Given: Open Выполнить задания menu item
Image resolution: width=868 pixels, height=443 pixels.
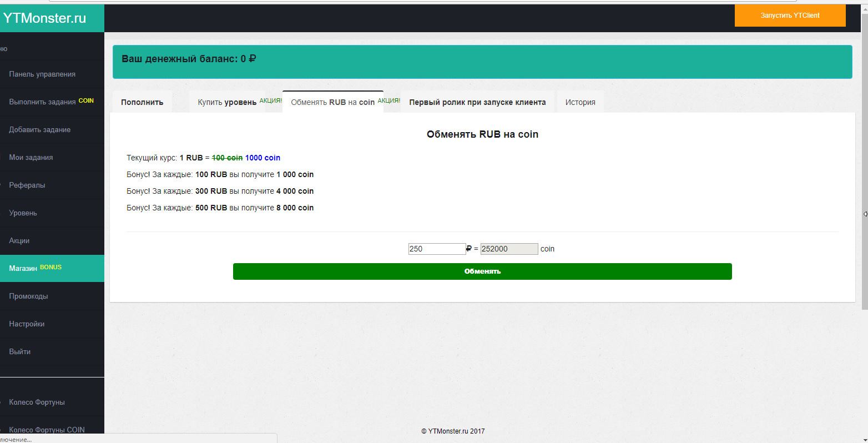Looking at the screenshot, I should pos(52,102).
